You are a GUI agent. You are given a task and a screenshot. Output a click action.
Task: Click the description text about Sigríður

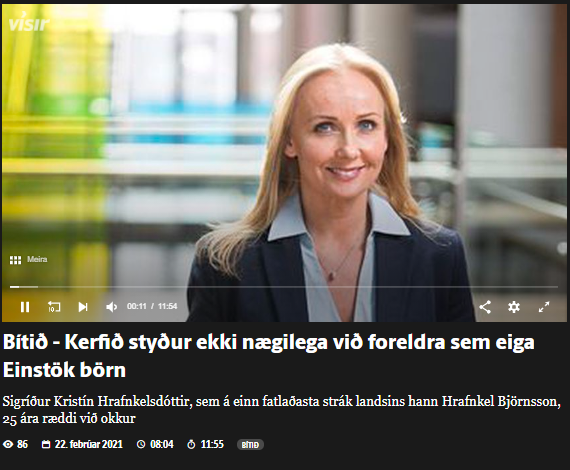click(281, 410)
